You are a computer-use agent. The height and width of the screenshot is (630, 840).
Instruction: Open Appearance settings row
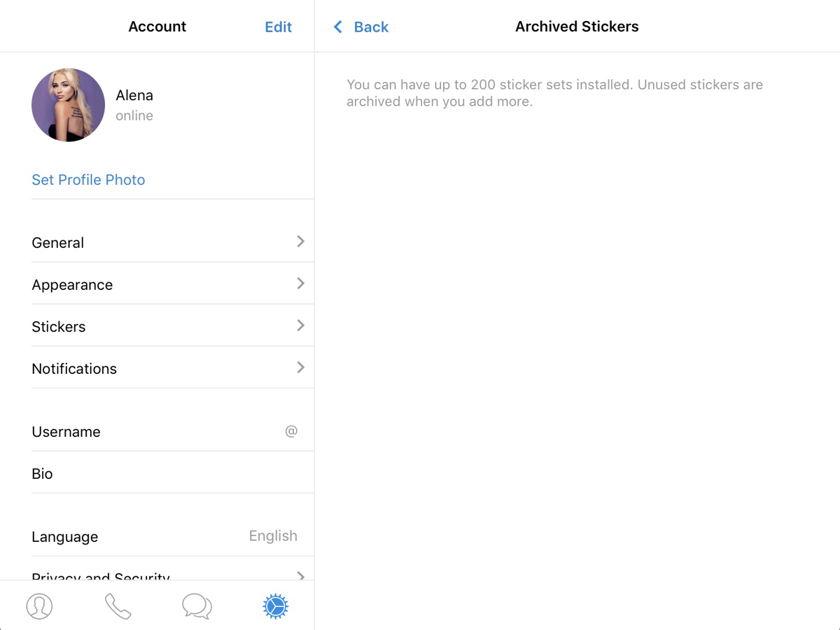click(172, 284)
